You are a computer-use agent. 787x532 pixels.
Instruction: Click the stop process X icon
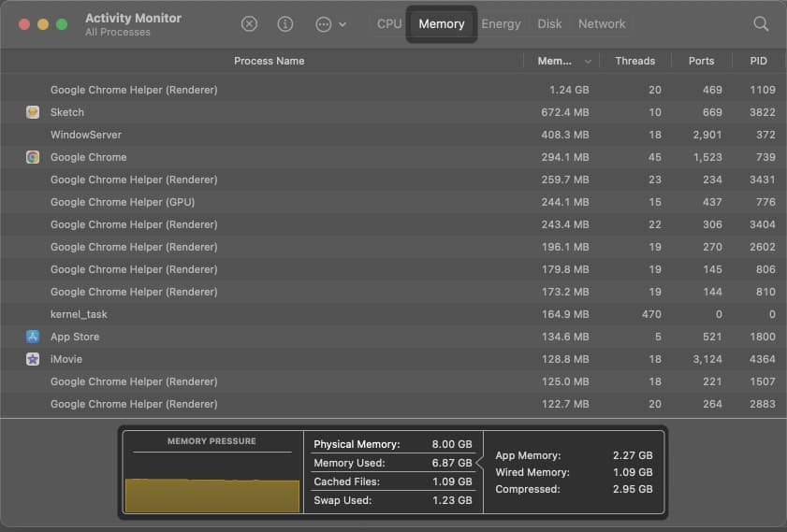point(249,24)
